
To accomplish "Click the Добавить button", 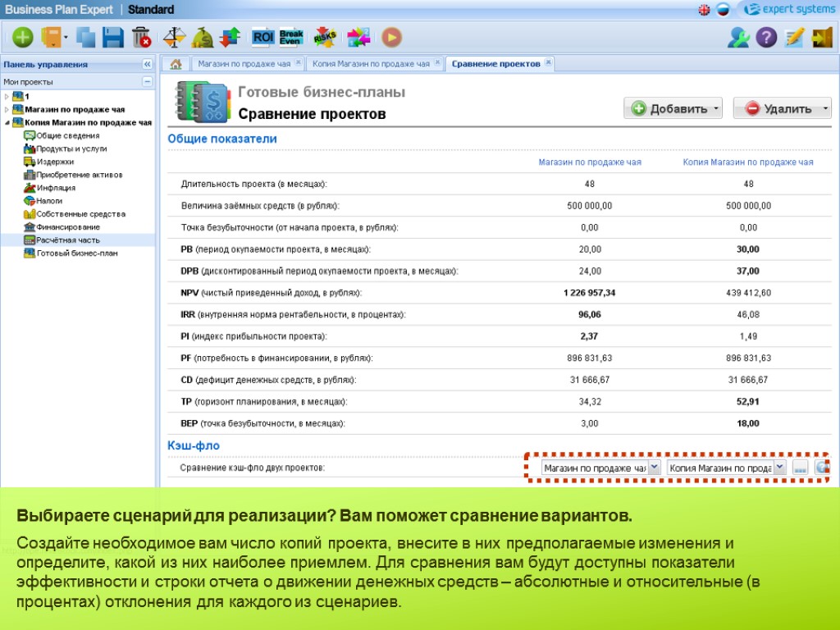I will (673, 108).
